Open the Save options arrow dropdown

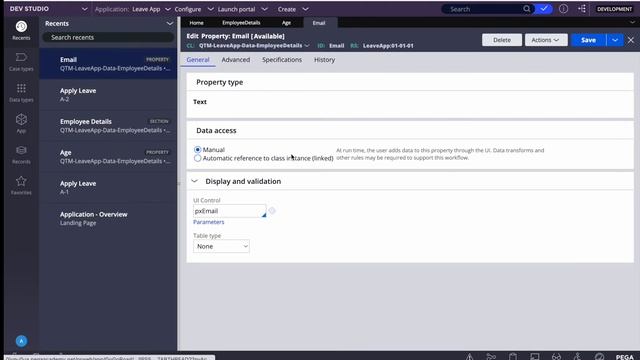(615, 40)
